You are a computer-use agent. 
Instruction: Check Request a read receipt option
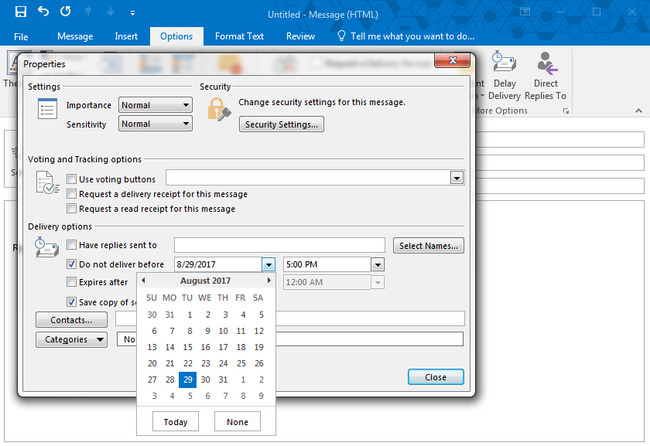point(71,208)
